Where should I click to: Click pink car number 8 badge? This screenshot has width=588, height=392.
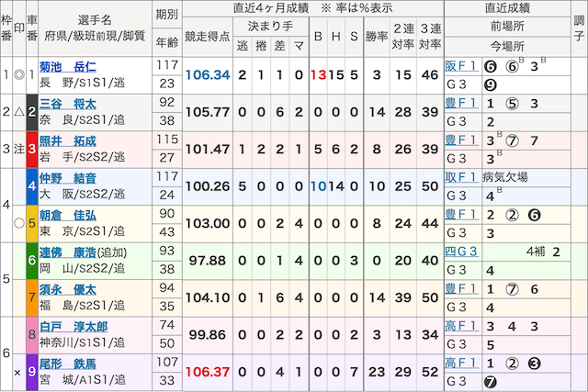(32, 335)
